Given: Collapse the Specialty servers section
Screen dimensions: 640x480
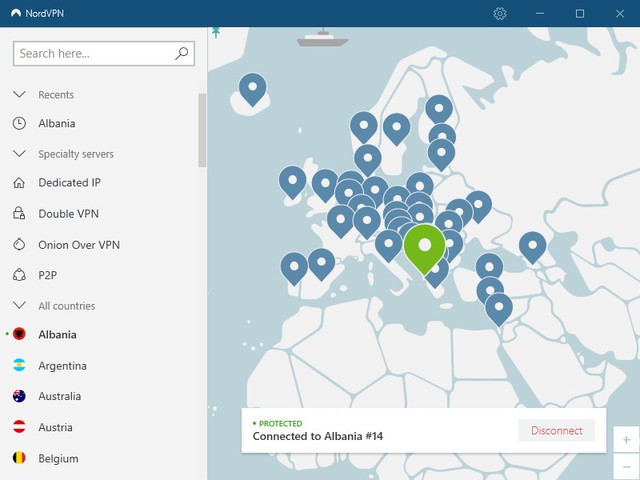Looking at the screenshot, I should (19, 154).
